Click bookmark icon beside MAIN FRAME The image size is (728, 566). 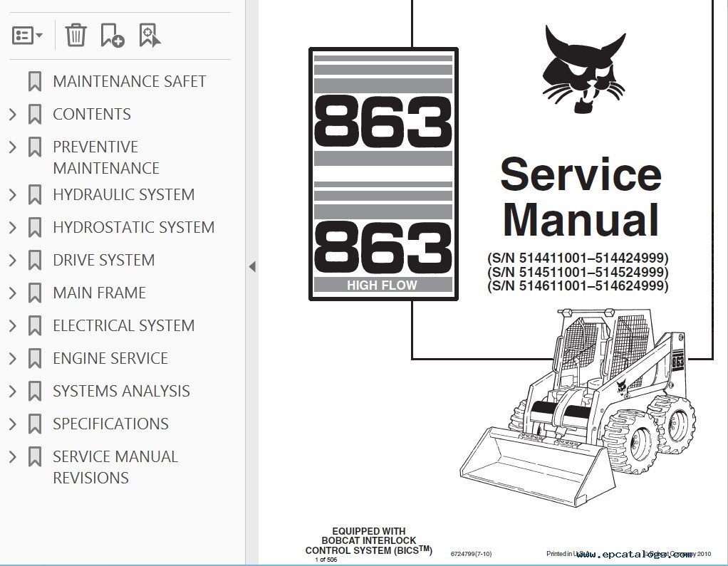(x=35, y=293)
